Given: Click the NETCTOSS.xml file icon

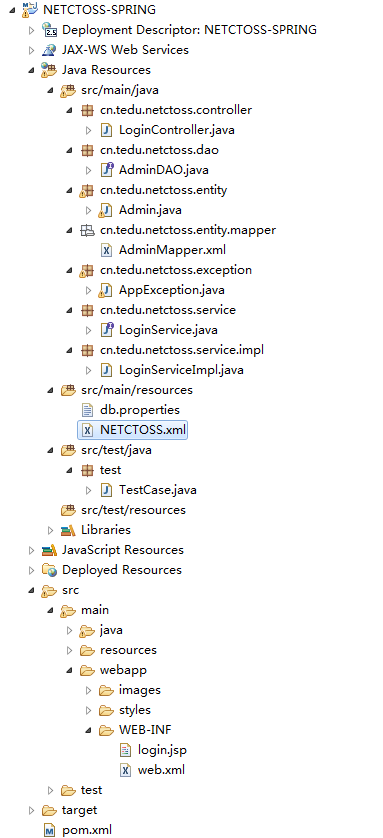Looking at the screenshot, I should tap(87, 430).
